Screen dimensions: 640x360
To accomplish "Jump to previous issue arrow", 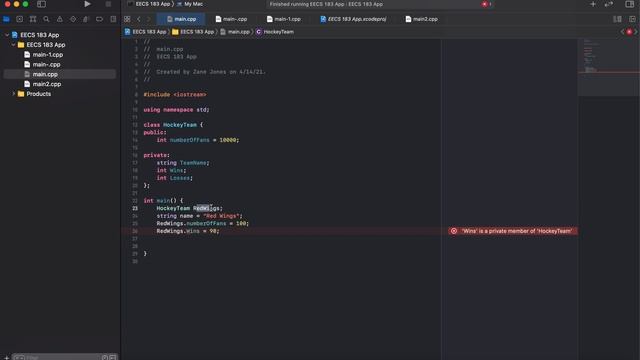I will [622, 32].
